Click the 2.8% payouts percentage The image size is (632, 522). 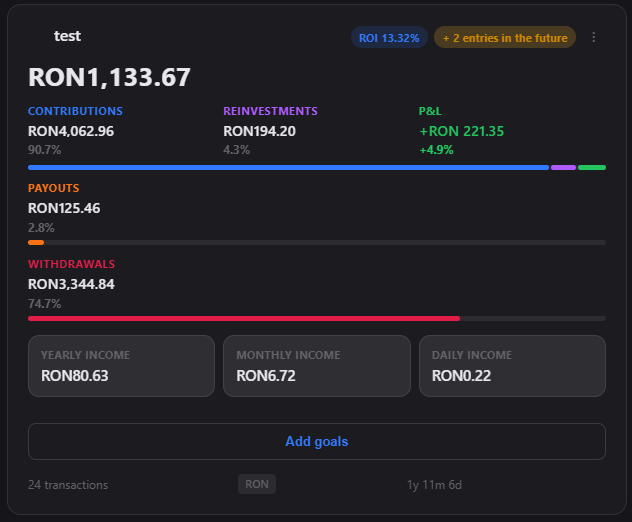[41, 228]
